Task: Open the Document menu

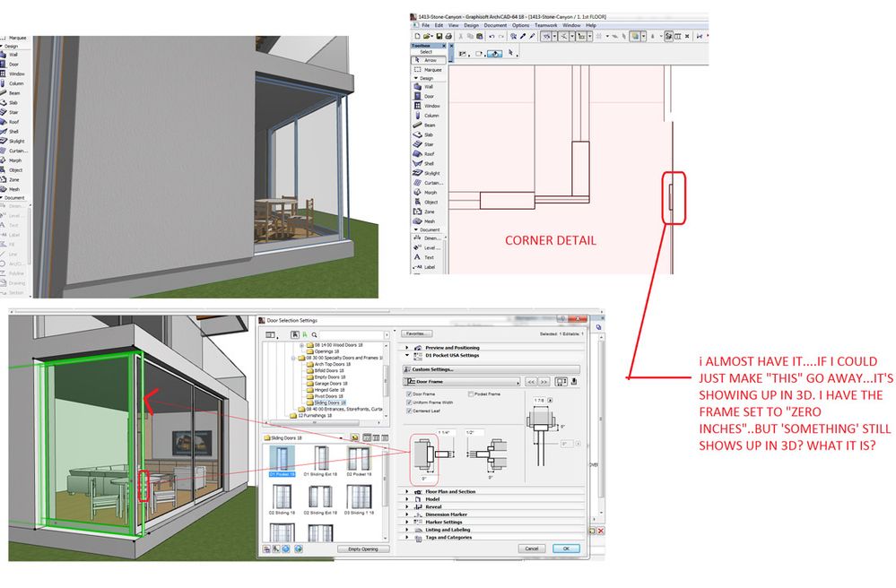Action: (495, 25)
